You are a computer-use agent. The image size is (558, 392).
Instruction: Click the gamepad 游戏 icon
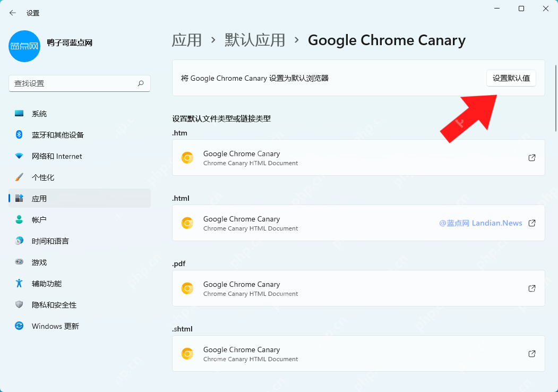pos(19,262)
